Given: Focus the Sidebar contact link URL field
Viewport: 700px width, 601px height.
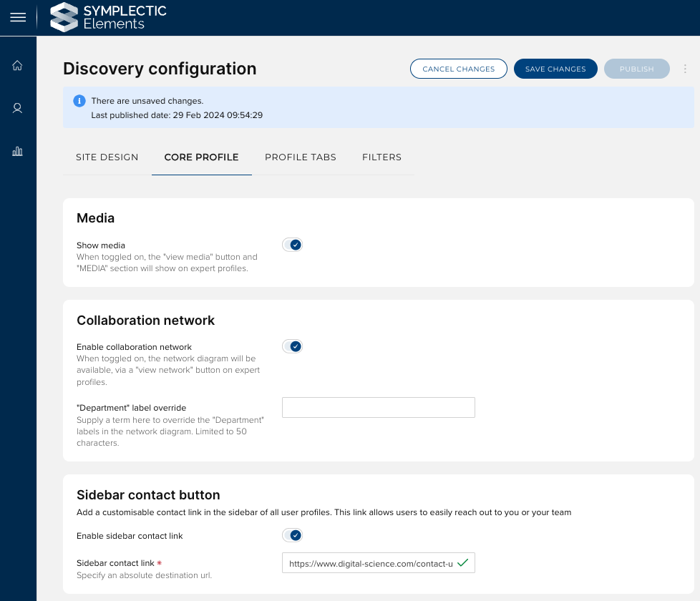Looking at the screenshot, I should pyautogui.click(x=370, y=563).
